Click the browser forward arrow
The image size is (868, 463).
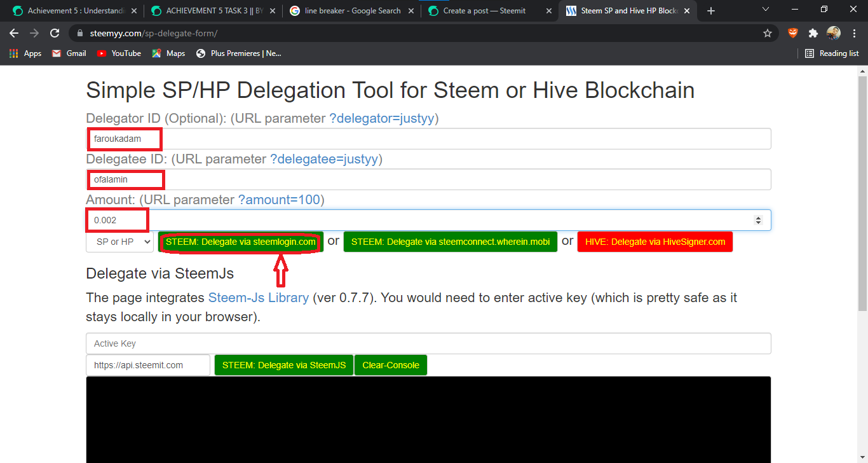tap(34, 33)
